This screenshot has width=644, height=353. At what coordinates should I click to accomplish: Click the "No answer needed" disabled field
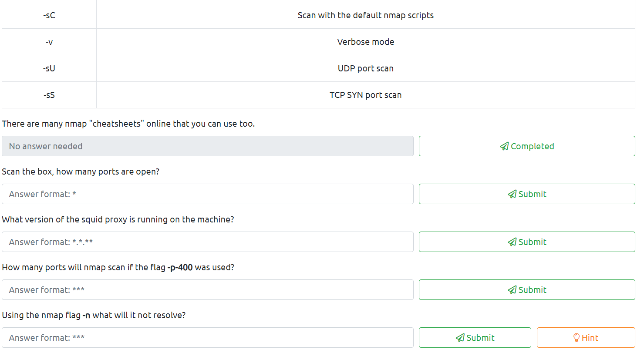(207, 146)
